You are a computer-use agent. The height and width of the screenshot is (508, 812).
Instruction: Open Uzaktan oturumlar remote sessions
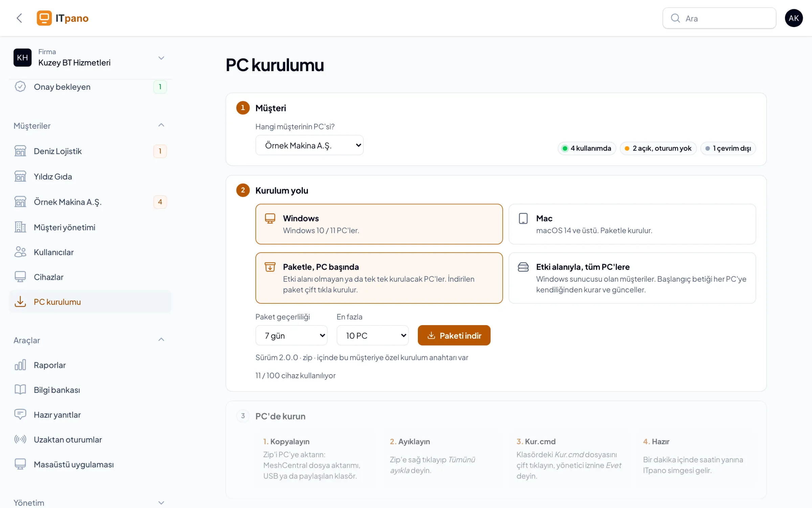[90, 439]
